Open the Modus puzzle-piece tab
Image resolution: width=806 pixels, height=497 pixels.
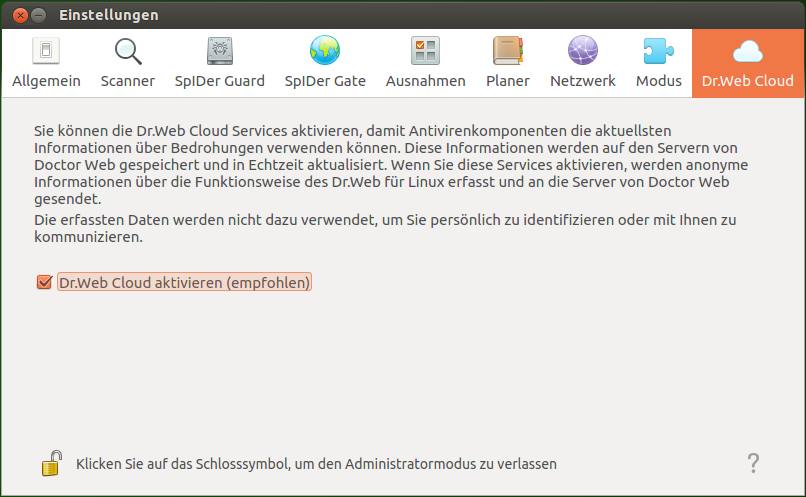(658, 63)
